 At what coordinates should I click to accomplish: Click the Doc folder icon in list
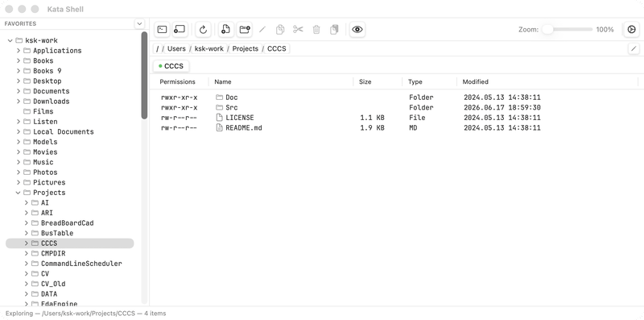[219, 98]
